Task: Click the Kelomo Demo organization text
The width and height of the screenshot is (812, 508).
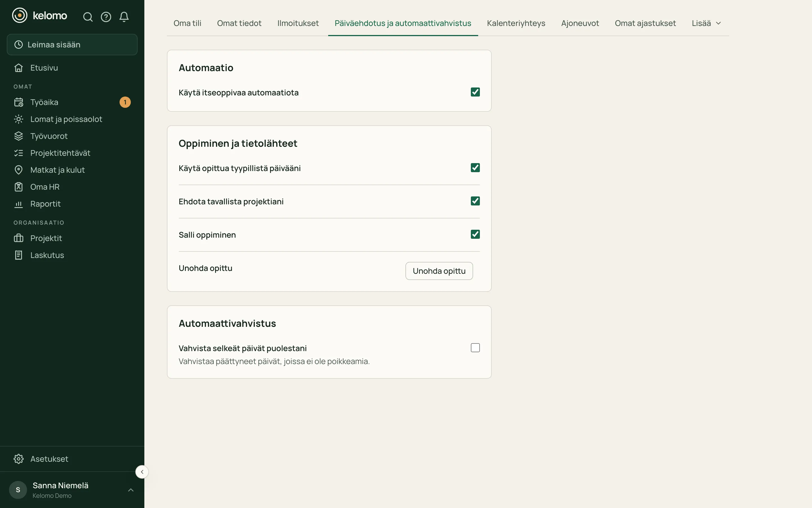Action: (52, 496)
